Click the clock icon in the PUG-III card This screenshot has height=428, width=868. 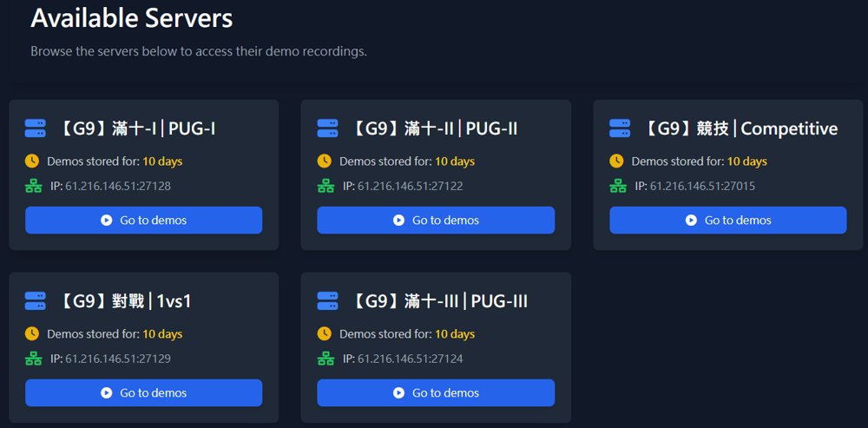[x=325, y=334]
